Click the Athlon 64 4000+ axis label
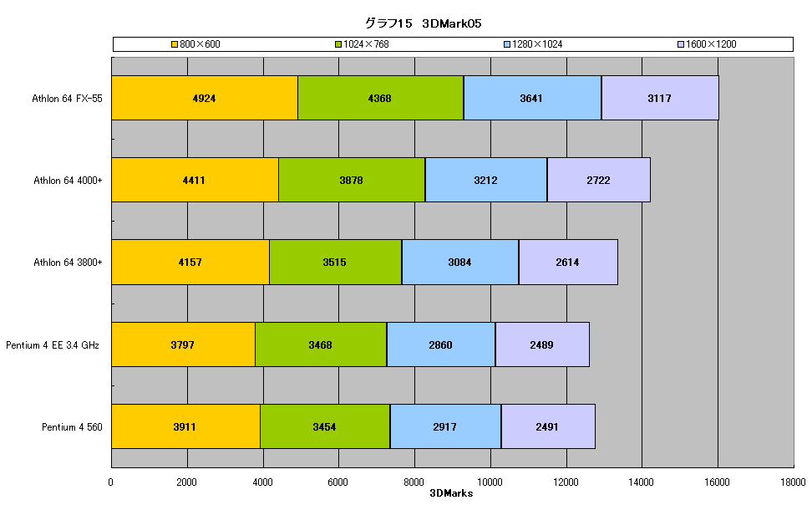The height and width of the screenshot is (505, 812). click(x=68, y=181)
